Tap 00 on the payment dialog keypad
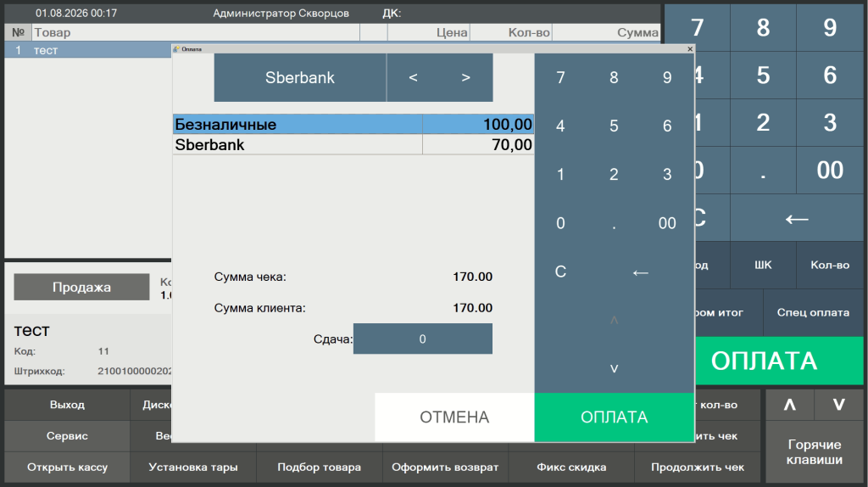The height and width of the screenshot is (487, 868). point(667,223)
